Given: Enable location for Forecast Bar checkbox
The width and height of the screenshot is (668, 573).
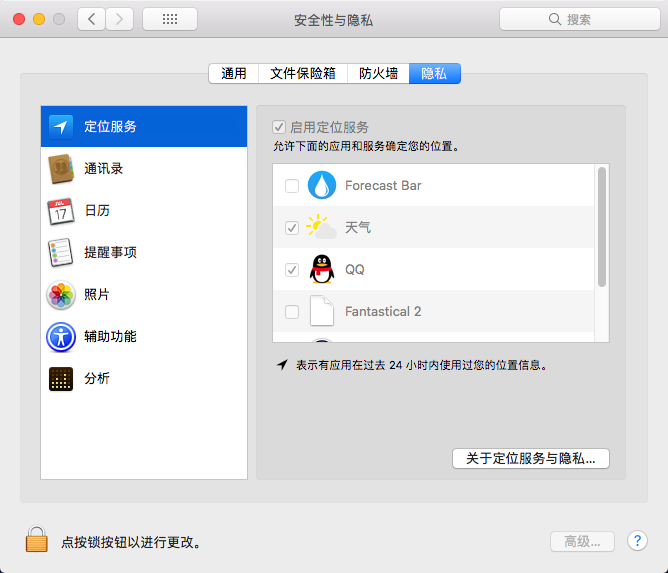Looking at the screenshot, I should pos(292,186).
